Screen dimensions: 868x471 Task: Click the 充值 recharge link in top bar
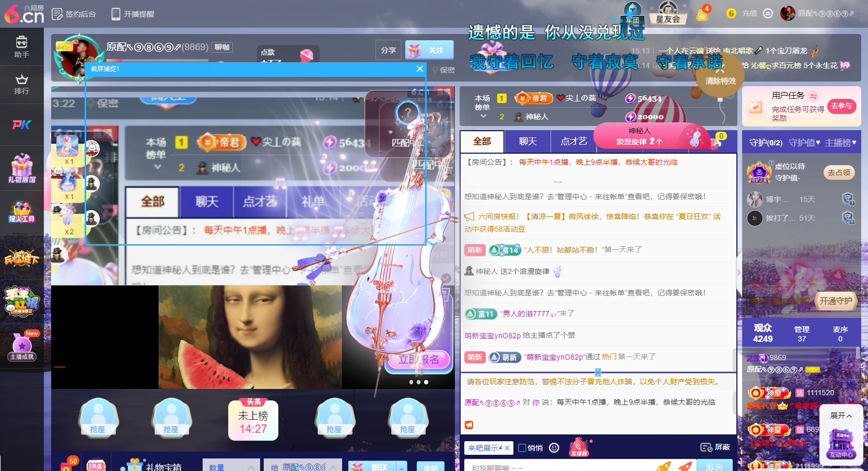coord(749,13)
